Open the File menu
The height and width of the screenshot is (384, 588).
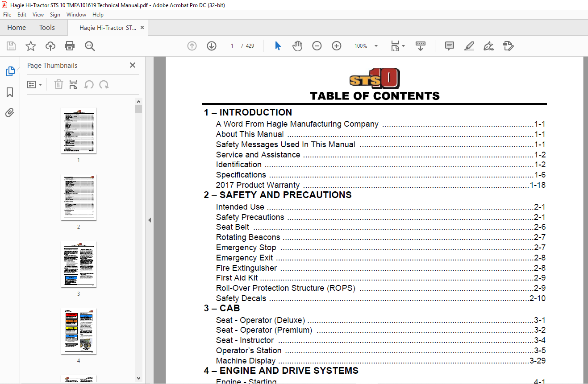point(7,15)
